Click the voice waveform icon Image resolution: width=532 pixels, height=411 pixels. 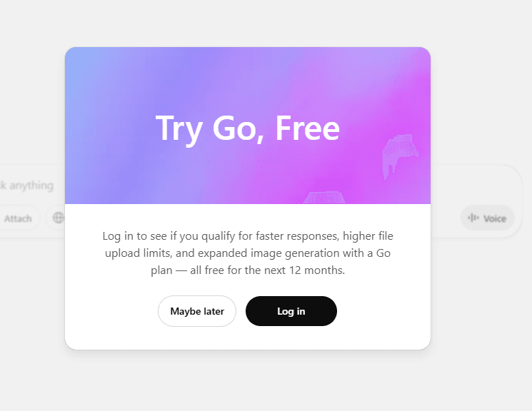pyautogui.click(x=473, y=218)
